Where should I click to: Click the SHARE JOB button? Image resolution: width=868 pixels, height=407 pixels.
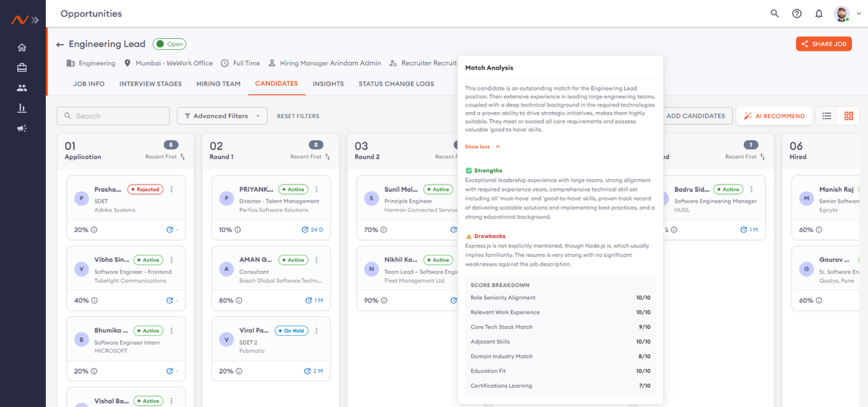point(824,44)
